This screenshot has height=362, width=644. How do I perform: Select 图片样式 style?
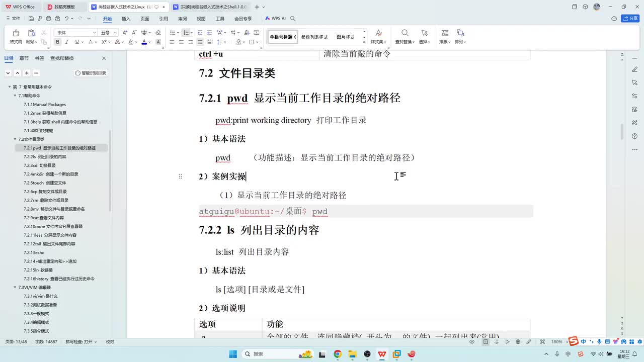(346, 37)
